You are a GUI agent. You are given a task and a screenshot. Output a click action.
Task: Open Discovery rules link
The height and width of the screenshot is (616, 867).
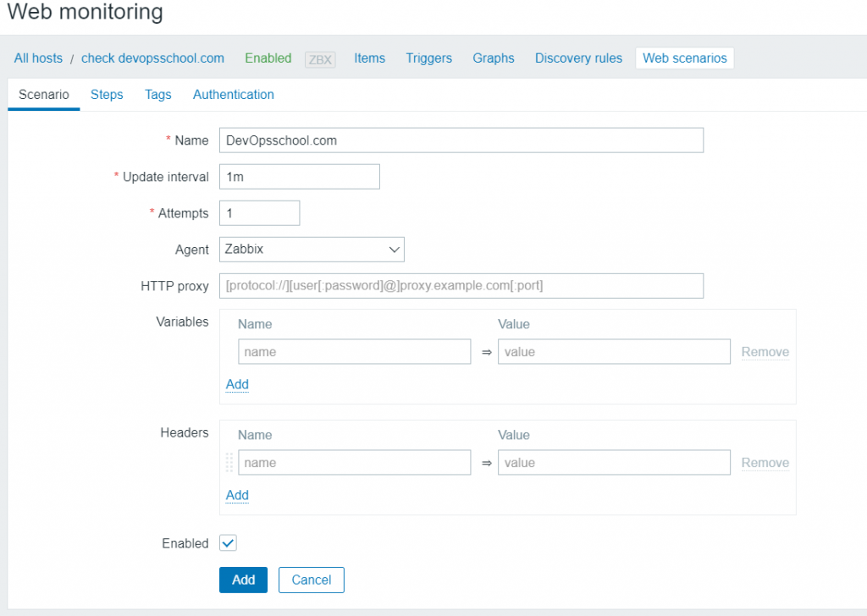[x=578, y=58]
